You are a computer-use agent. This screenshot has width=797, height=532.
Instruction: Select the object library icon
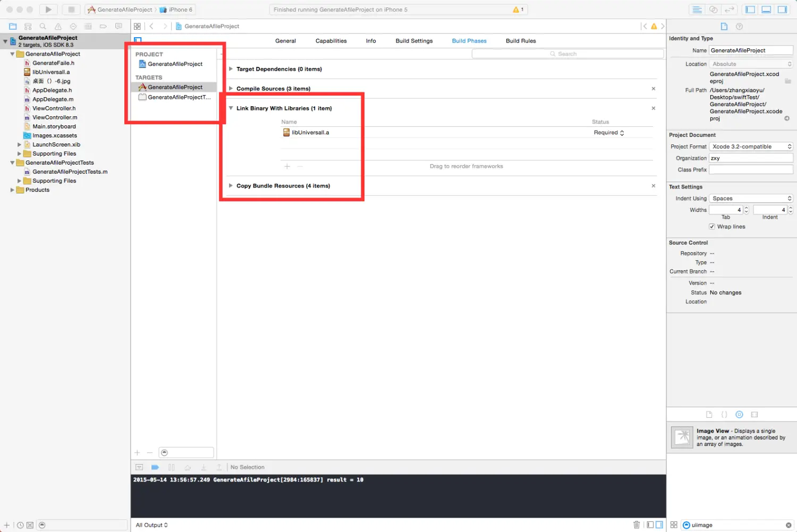739,415
